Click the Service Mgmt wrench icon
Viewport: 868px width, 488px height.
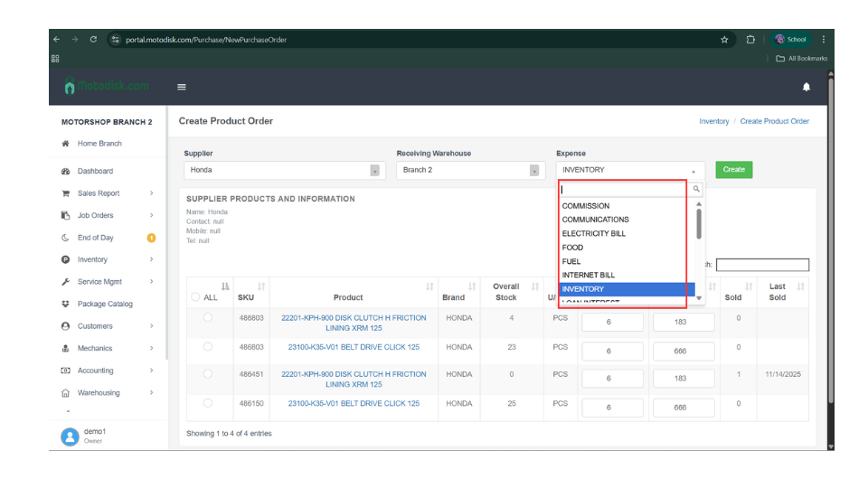65,282
